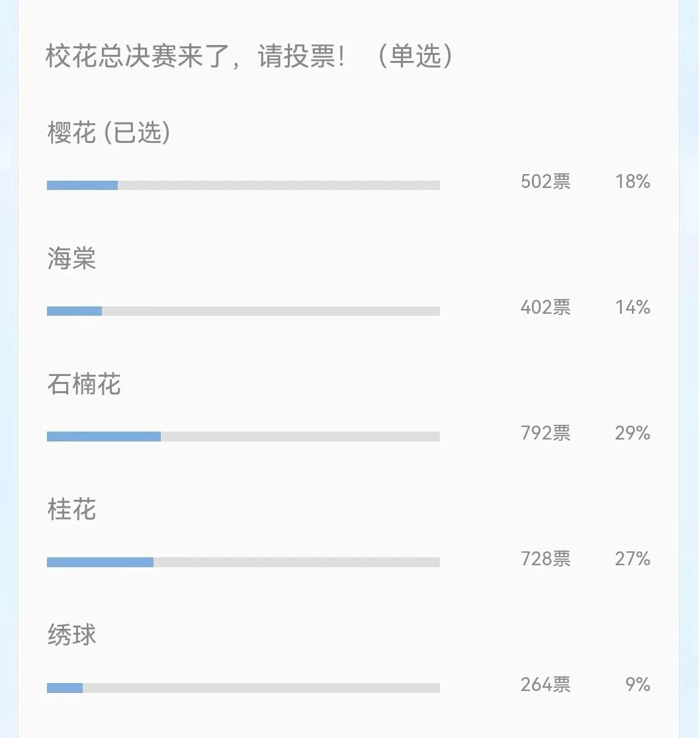
Task: Select the 海棠 poll option
Action: point(72,259)
